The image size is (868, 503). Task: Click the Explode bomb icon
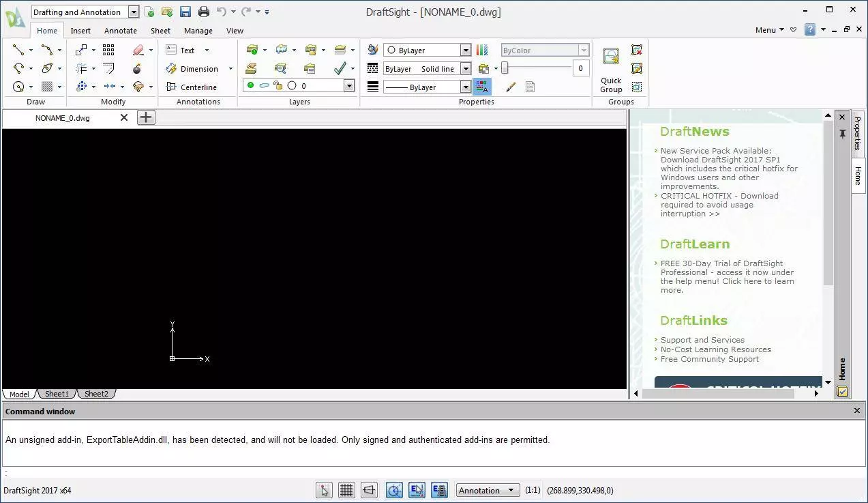(x=137, y=68)
